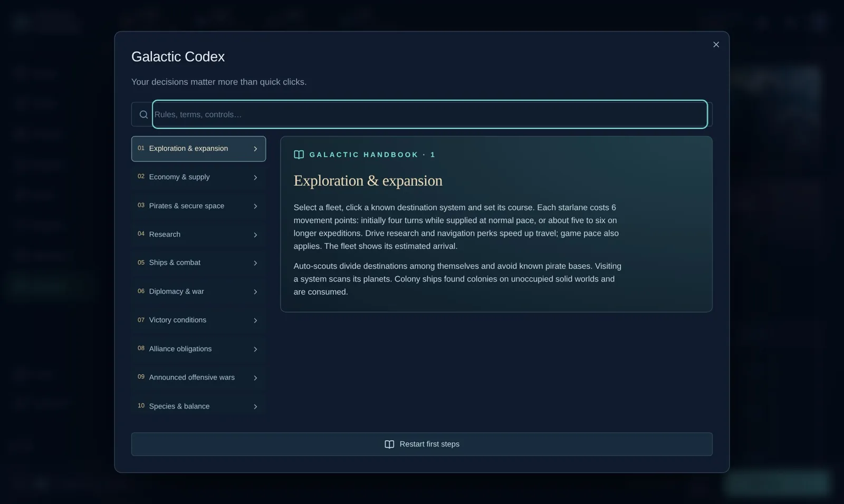This screenshot has height=504, width=844.
Task: Open the Diplomacy & war chapter
Action: [x=198, y=292]
